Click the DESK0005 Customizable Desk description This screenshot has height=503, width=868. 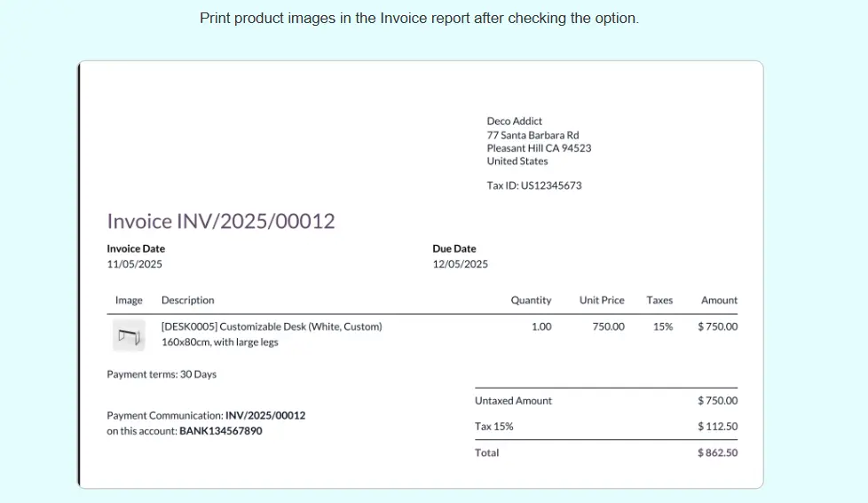[x=271, y=326]
